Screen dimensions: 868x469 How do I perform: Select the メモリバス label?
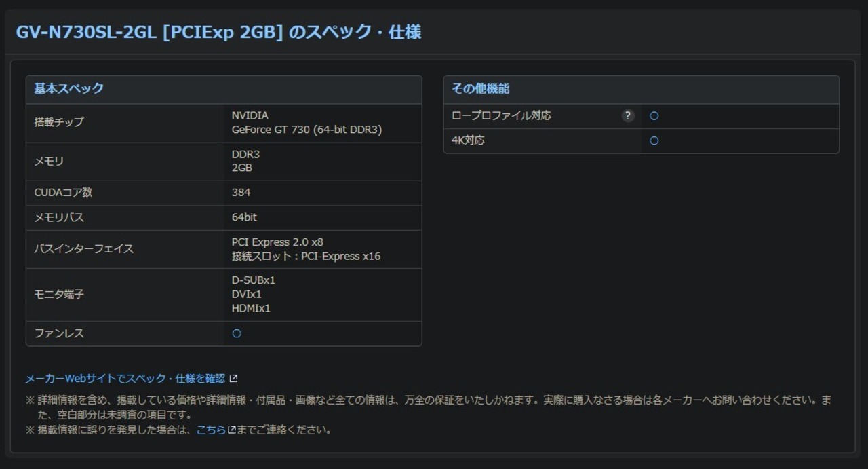(59, 218)
